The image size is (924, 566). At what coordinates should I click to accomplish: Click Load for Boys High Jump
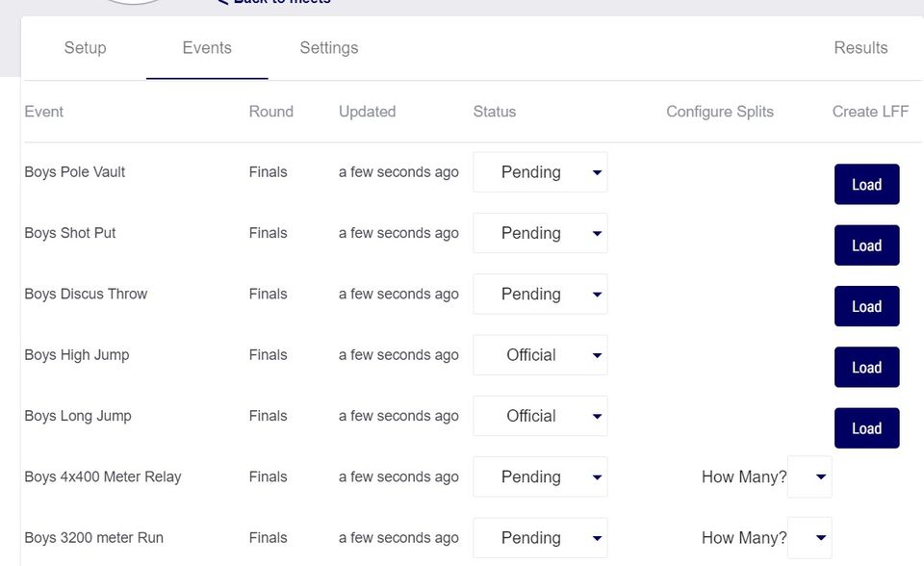(x=866, y=368)
